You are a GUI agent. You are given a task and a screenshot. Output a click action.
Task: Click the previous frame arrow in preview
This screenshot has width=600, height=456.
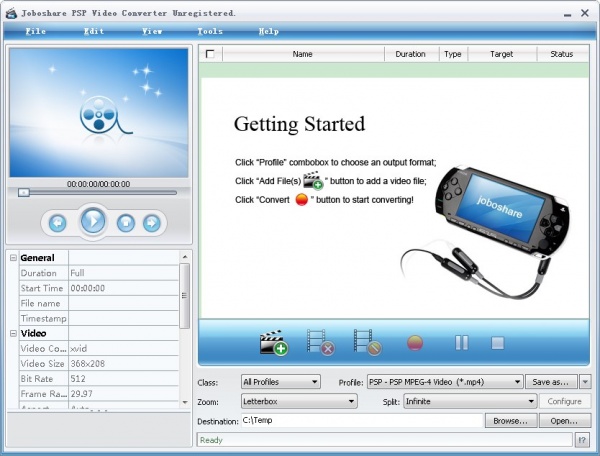point(58,223)
